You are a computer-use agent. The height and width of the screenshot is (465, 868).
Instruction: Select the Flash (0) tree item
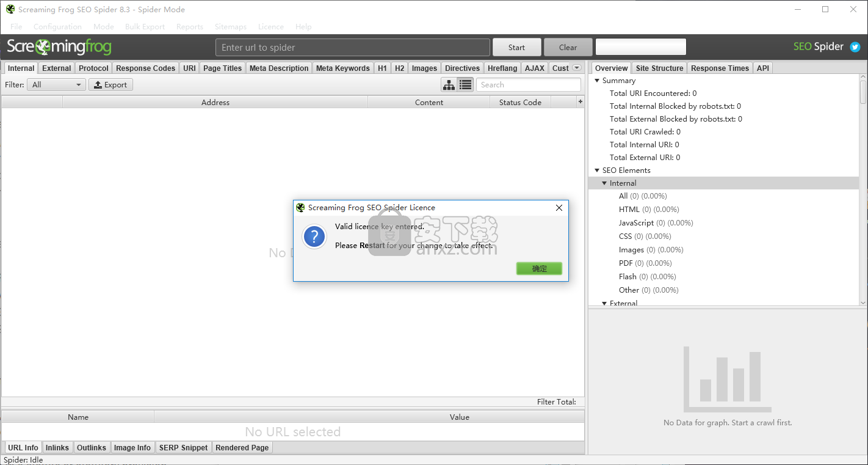tap(648, 277)
